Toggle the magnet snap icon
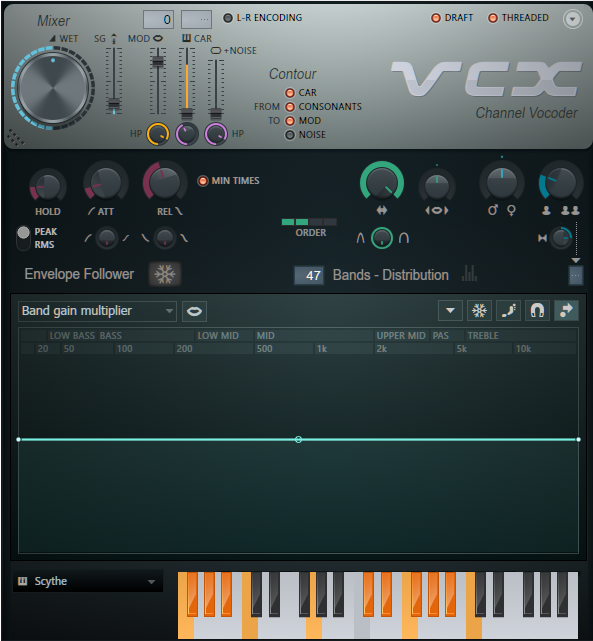The height and width of the screenshot is (641, 593). [537, 311]
